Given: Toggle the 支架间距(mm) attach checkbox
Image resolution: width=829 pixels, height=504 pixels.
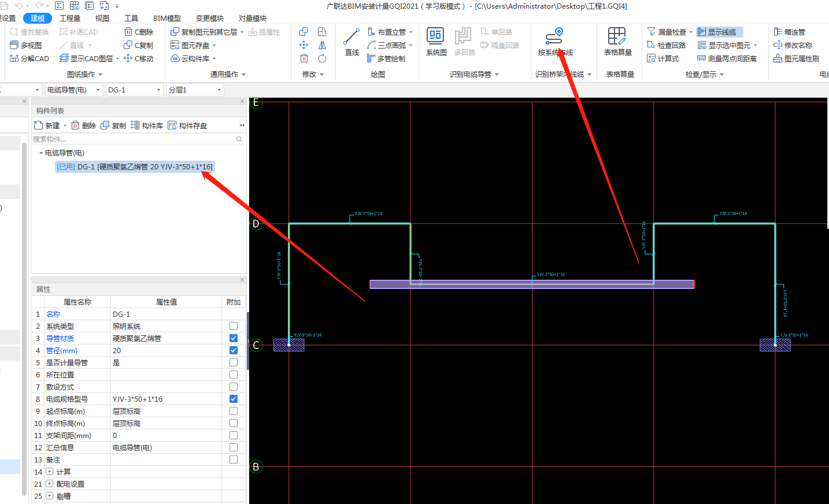Looking at the screenshot, I should tap(234, 435).
